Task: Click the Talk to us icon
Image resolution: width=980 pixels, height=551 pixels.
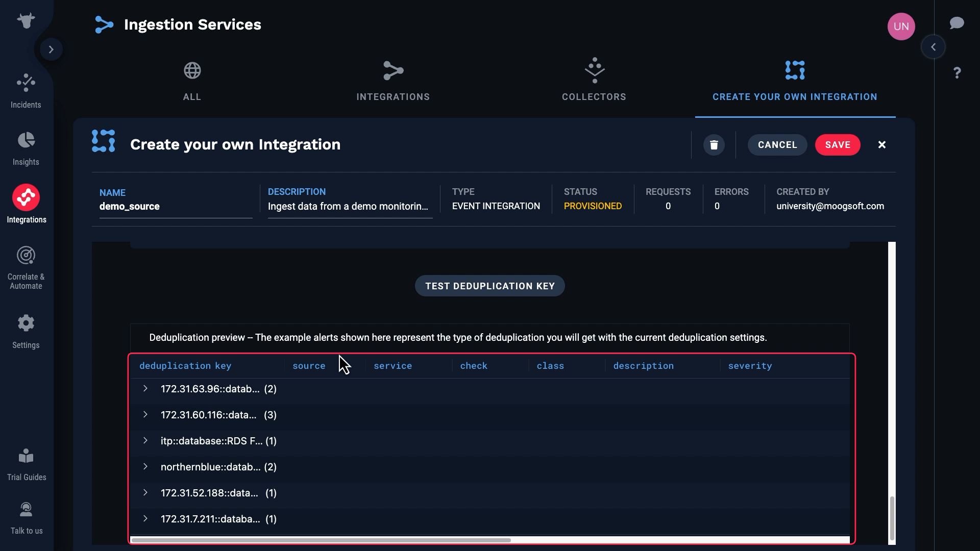Action: pyautogui.click(x=26, y=510)
